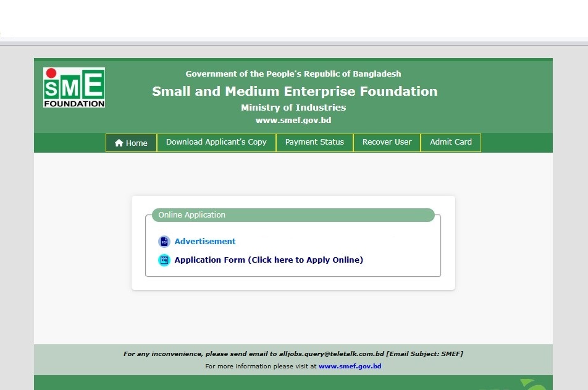Click the Small and Medium Enterprise Foundation title
588x390 pixels.
click(295, 91)
